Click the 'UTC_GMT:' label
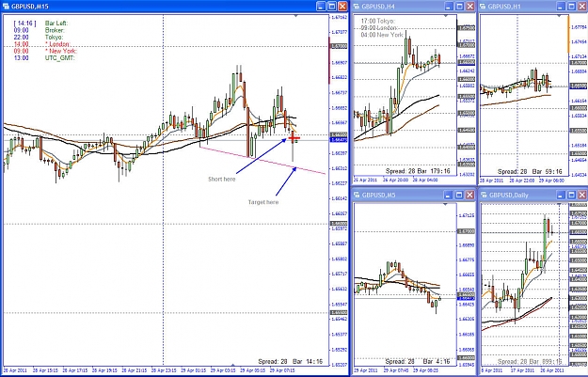 pos(60,57)
